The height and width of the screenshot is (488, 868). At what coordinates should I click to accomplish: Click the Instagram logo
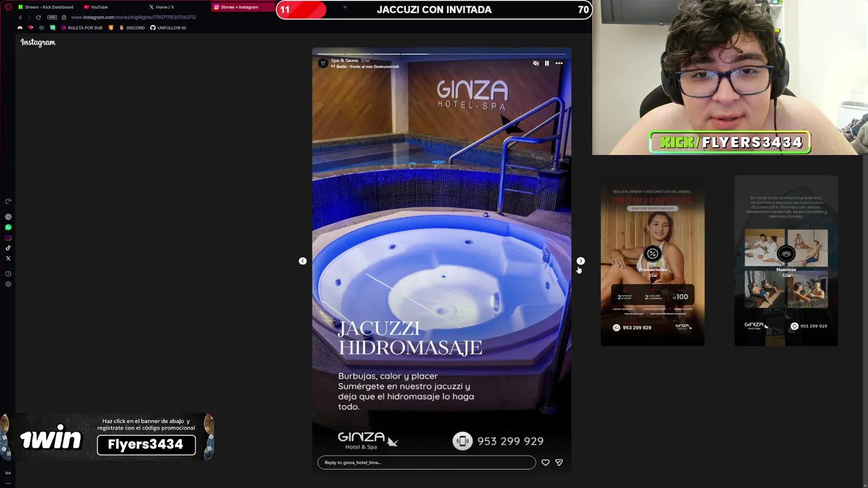38,42
